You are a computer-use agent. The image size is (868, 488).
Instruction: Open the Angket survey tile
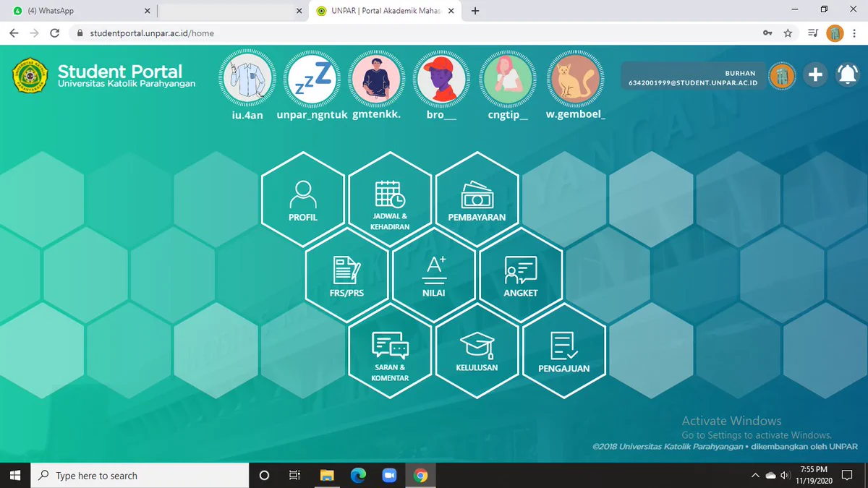coord(521,275)
